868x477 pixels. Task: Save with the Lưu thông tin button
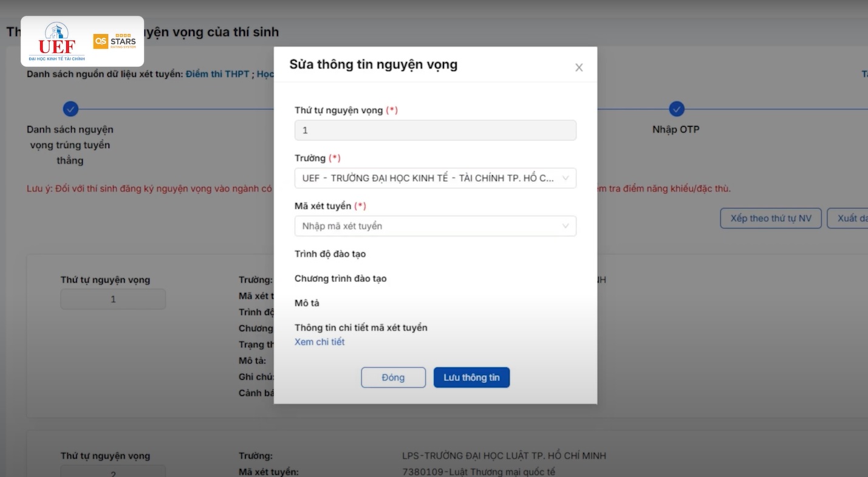(471, 377)
